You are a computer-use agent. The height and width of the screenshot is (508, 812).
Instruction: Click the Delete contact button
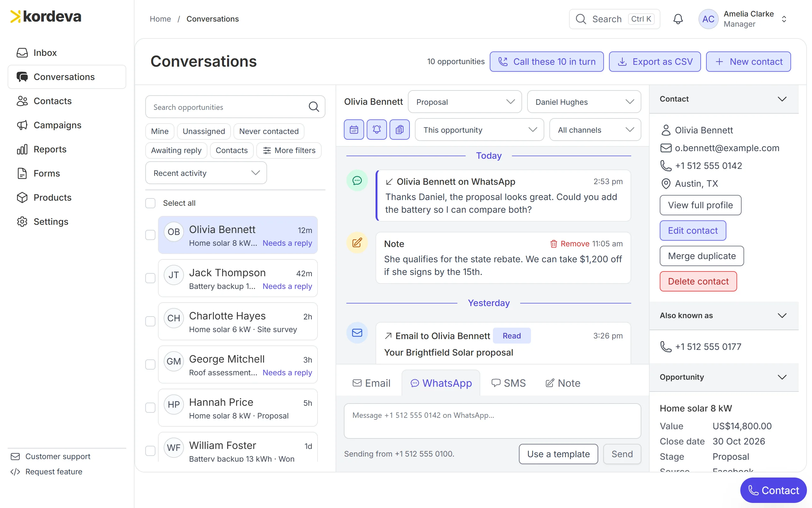click(x=698, y=281)
